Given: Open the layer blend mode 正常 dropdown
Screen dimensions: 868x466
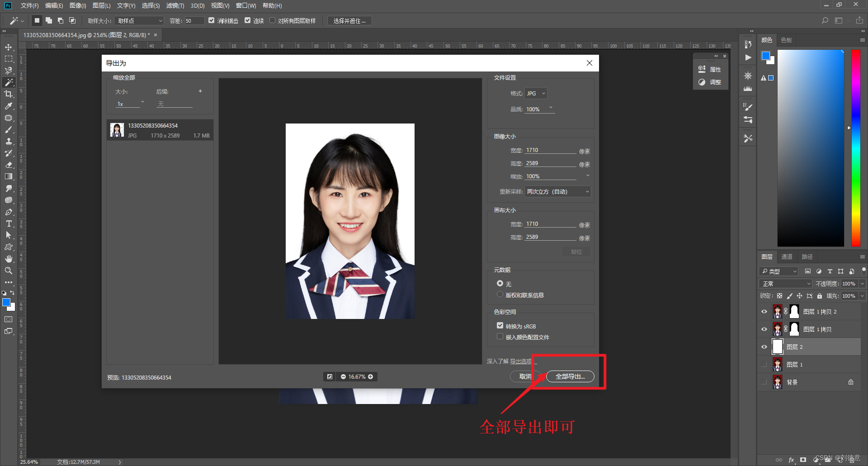Looking at the screenshot, I should click(785, 284).
